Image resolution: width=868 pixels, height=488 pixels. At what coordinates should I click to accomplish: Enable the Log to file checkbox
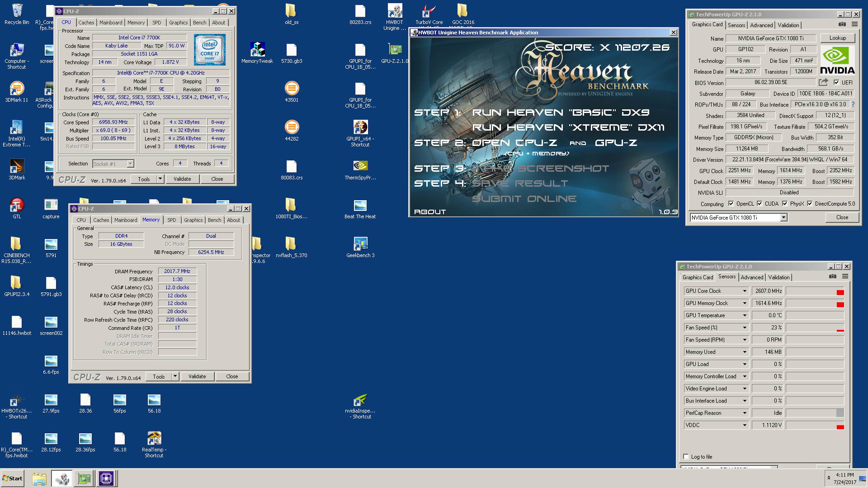point(686,456)
